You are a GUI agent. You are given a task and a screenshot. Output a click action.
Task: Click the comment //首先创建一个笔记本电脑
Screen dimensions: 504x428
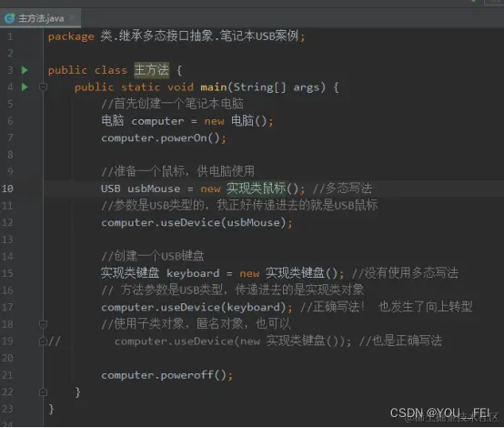click(x=172, y=104)
